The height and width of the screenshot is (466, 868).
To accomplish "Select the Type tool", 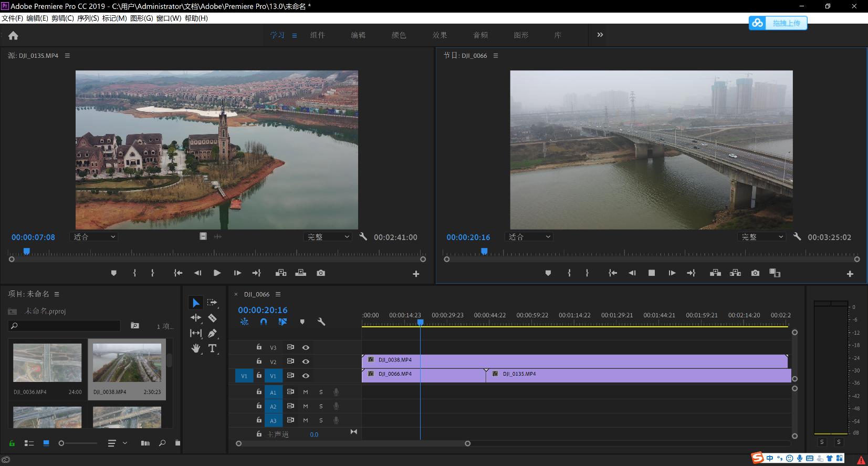I will (212, 348).
